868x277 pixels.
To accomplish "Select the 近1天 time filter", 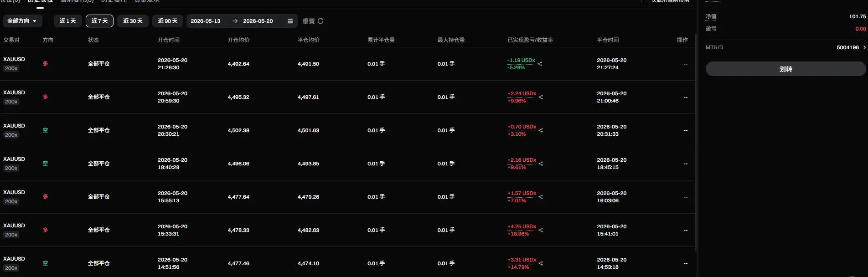I will click(x=68, y=21).
